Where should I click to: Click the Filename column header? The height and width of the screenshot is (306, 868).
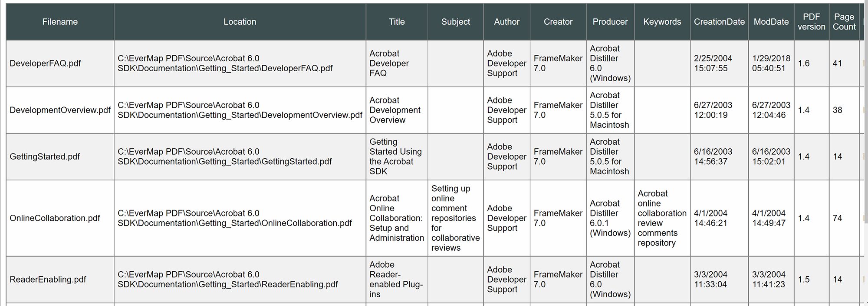60,22
